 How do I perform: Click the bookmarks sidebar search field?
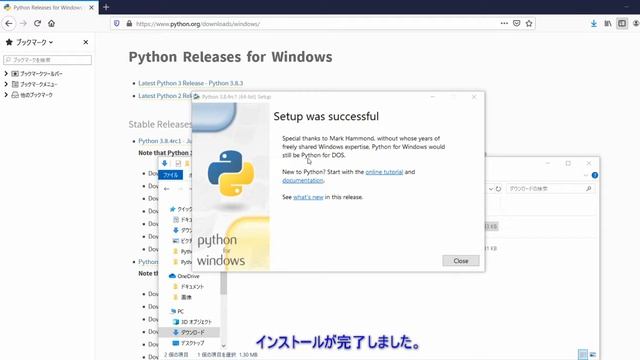(47, 60)
